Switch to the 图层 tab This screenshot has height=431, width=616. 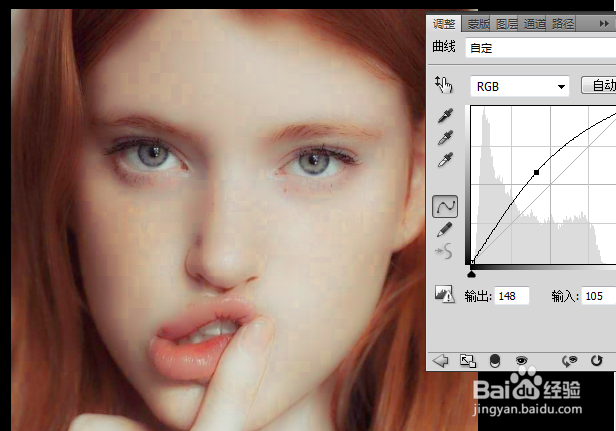coord(506,24)
